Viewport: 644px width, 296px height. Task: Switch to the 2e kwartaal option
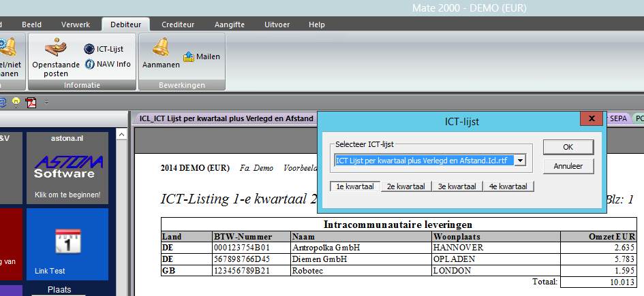[405, 186]
